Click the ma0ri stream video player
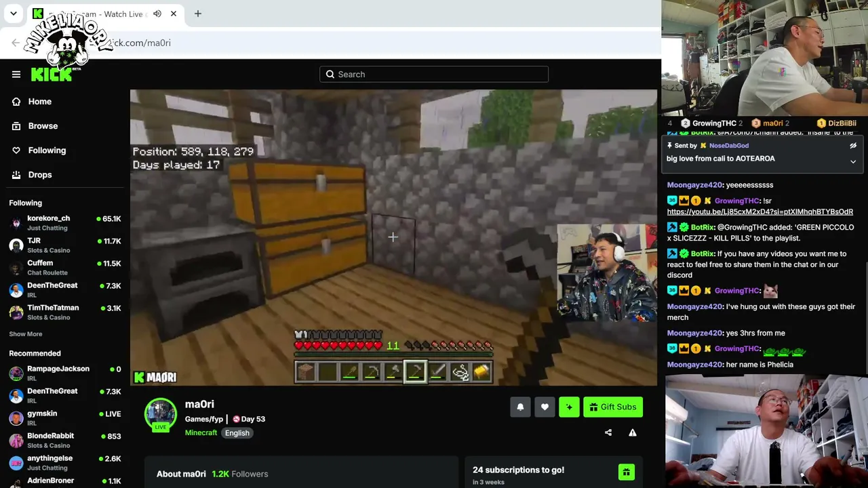The image size is (868, 488). (x=393, y=238)
